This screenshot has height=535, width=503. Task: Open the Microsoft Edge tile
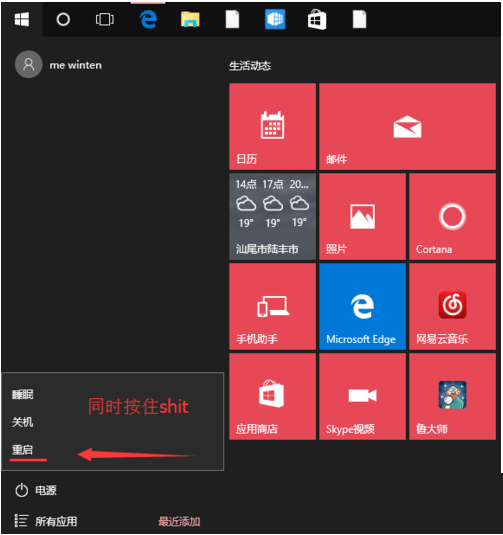click(x=362, y=306)
